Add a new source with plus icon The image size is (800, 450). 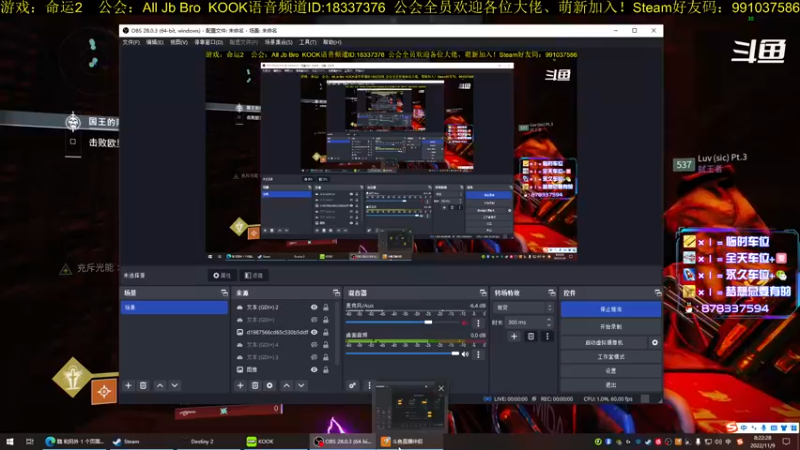(240, 386)
